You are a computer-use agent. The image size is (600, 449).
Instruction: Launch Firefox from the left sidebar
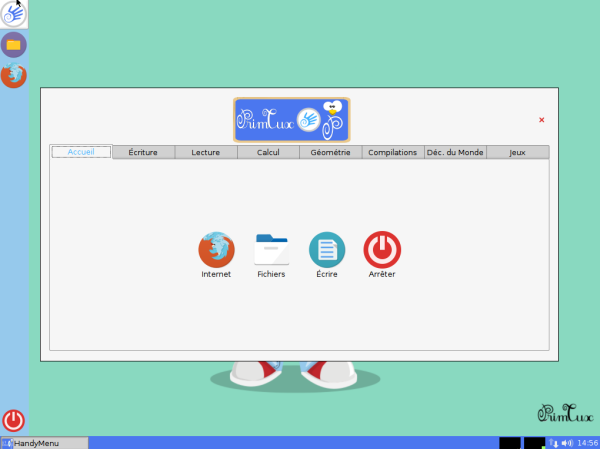[x=13, y=75]
